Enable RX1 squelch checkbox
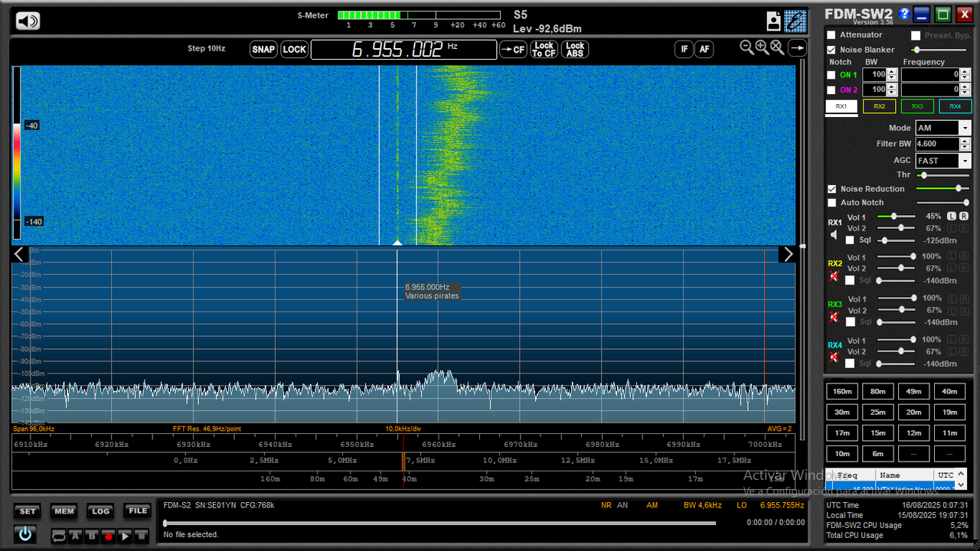Image resolution: width=980 pixels, height=551 pixels. coord(849,240)
